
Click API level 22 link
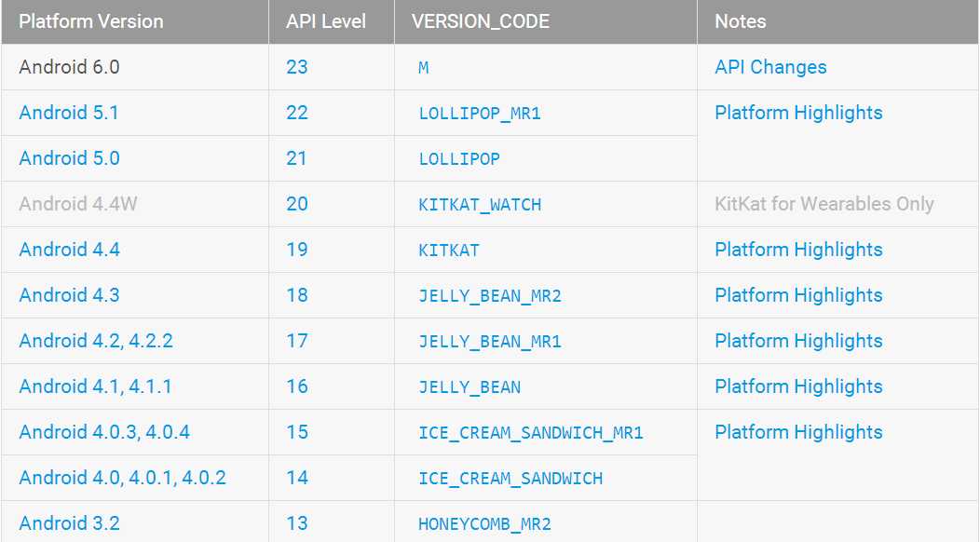point(297,113)
